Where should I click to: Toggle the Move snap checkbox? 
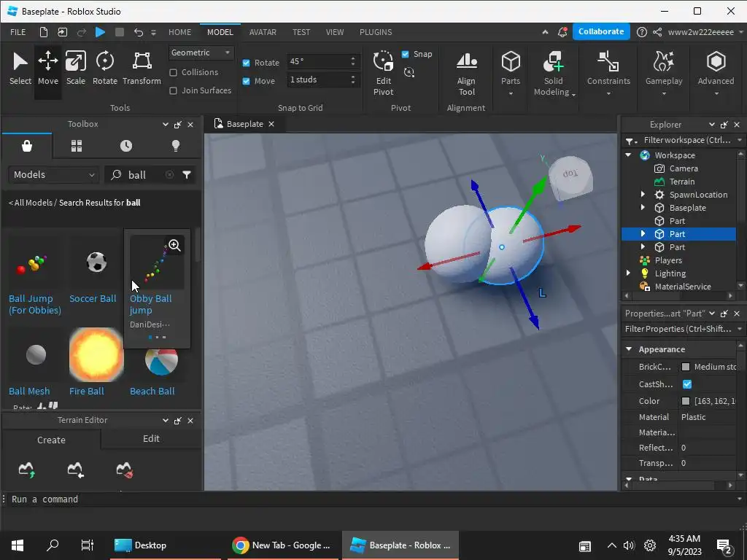[x=247, y=81]
